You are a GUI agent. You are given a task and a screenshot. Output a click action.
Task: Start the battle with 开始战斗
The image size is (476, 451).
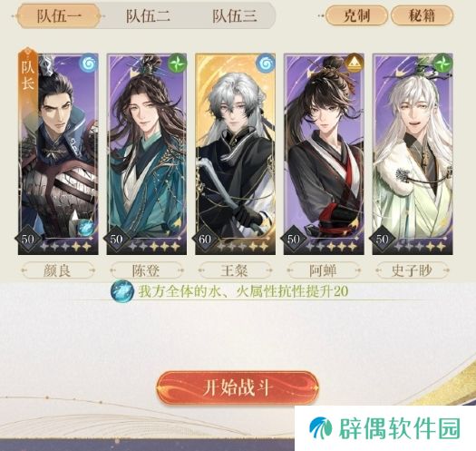pyautogui.click(x=238, y=387)
